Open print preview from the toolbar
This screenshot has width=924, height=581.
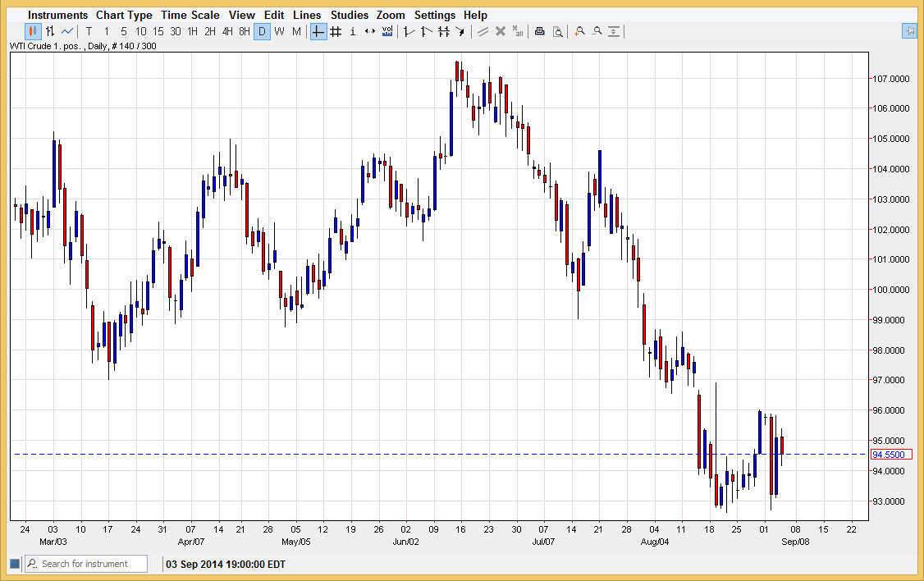558,31
